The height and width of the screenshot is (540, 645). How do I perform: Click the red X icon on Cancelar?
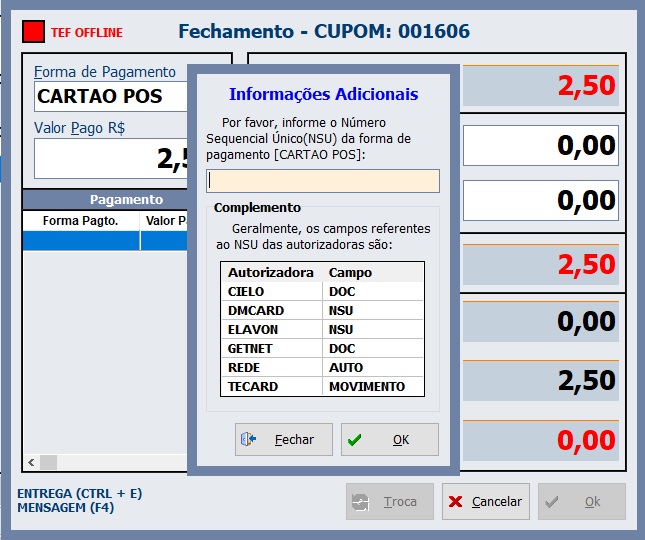456,502
